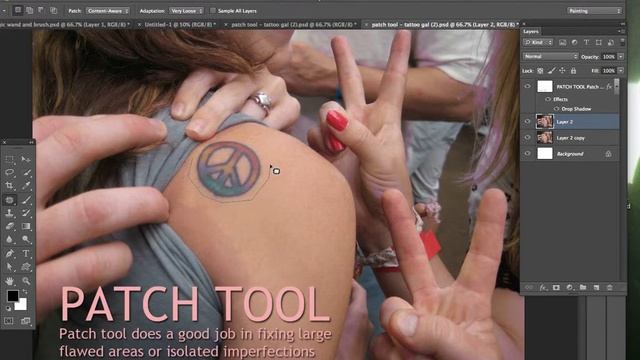Filter layers by adjustment type
Viewport: 640px width, 360px height.
point(574,42)
